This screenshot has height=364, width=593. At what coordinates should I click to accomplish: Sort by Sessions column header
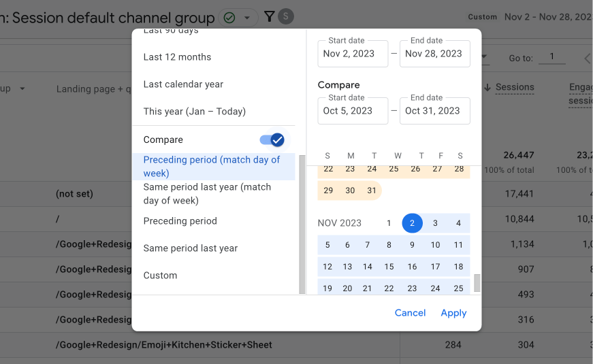(514, 87)
